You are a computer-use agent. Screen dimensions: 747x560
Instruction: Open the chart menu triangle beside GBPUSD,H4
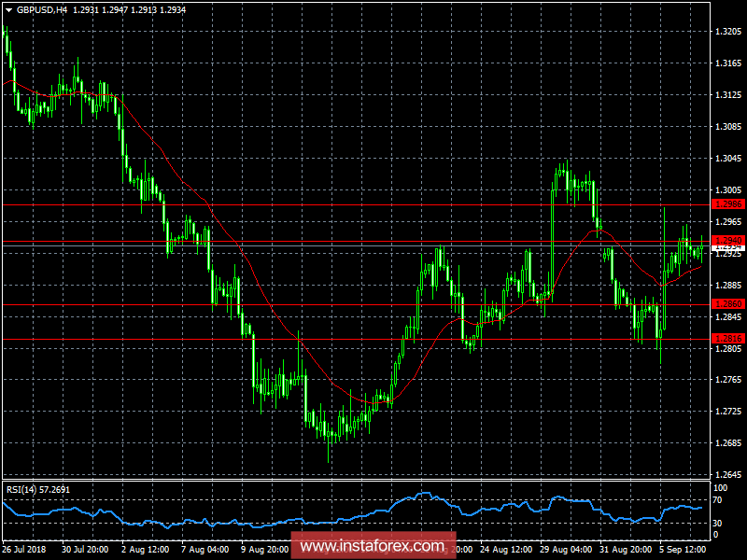tap(8, 10)
